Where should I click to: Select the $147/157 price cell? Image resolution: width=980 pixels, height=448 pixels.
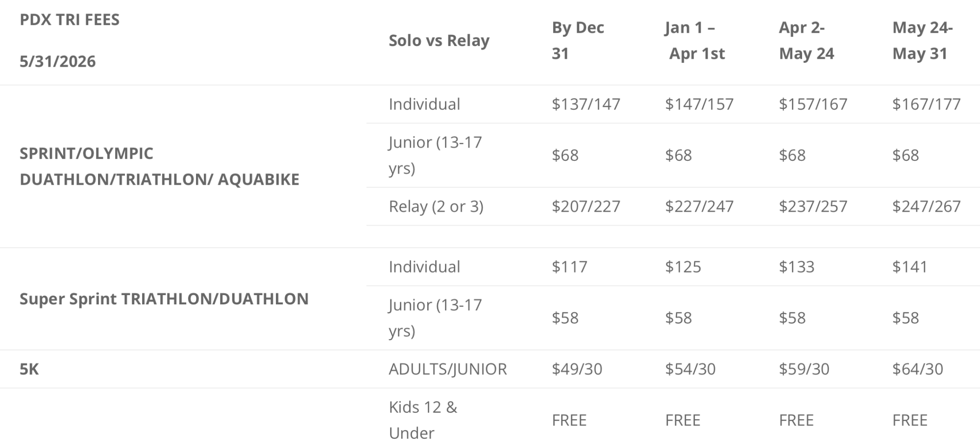(699, 104)
